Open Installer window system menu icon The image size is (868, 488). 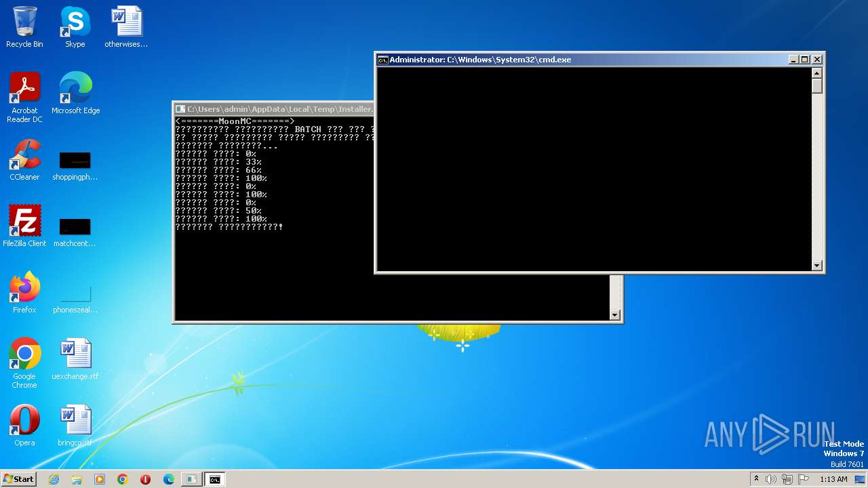[180, 109]
